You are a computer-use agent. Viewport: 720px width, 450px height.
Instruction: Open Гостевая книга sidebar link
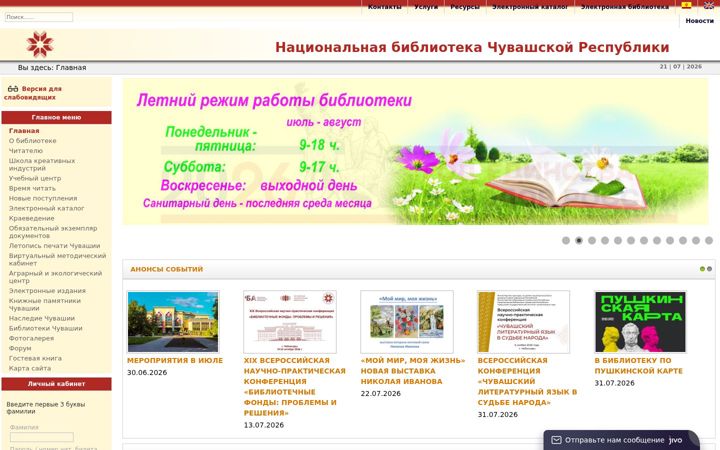pyautogui.click(x=35, y=358)
